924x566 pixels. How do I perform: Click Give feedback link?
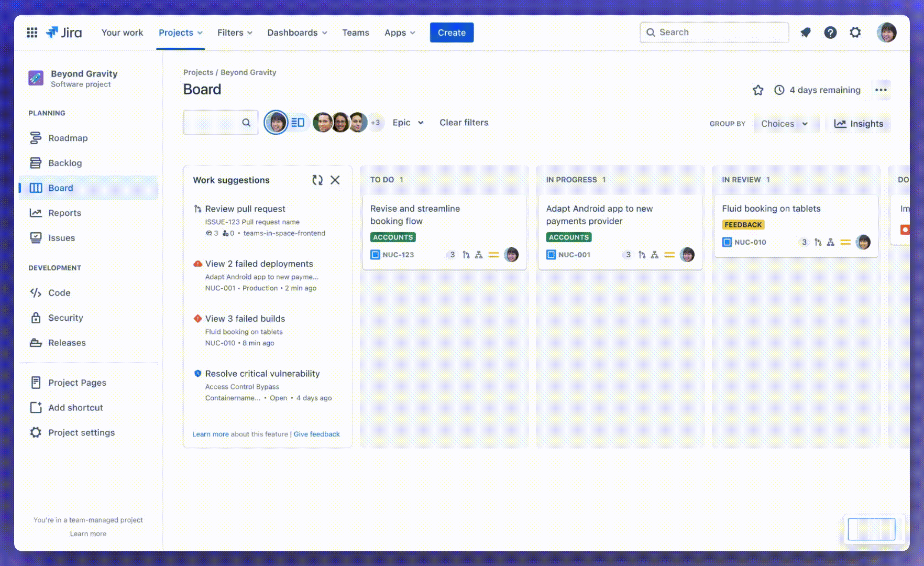(x=316, y=434)
